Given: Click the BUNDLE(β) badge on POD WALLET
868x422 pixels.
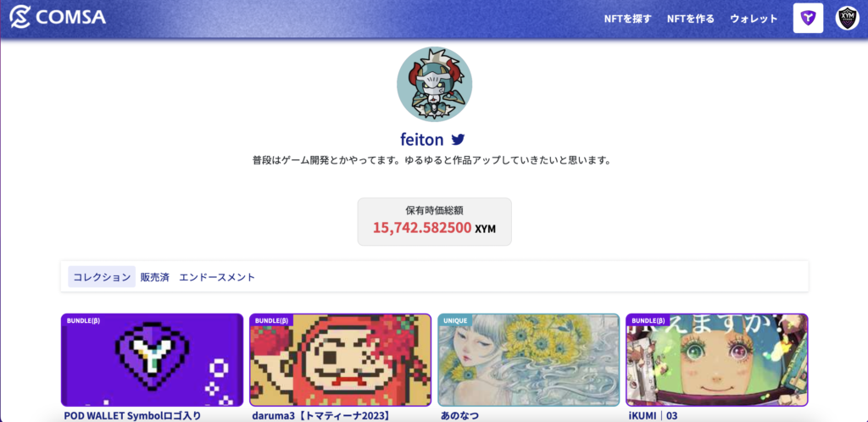Looking at the screenshot, I should pos(83,320).
